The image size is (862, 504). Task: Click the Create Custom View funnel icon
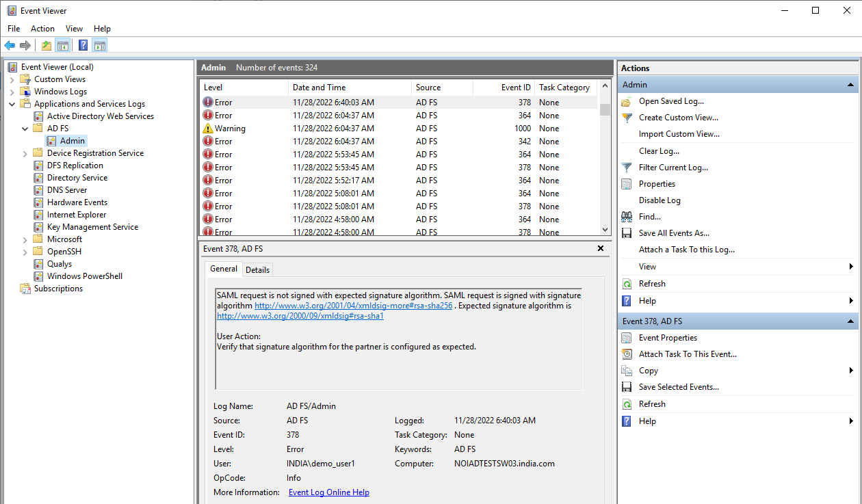tap(627, 118)
